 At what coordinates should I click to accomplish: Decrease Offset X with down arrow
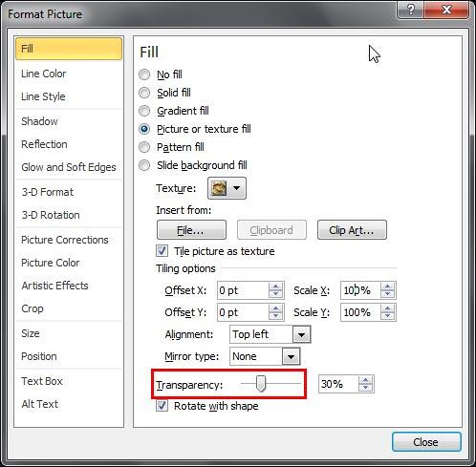coord(275,294)
